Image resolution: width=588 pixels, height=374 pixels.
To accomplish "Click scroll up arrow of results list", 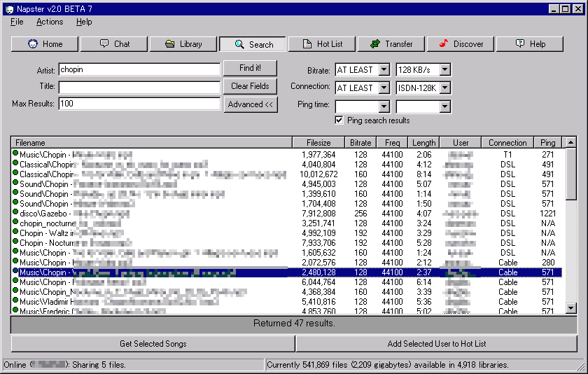I will [x=570, y=142].
